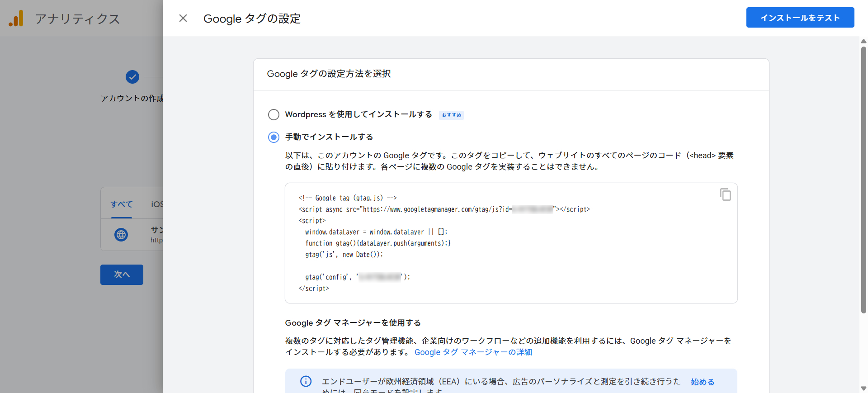Switch to the すべて tab
868x393 pixels.
pyautogui.click(x=122, y=204)
